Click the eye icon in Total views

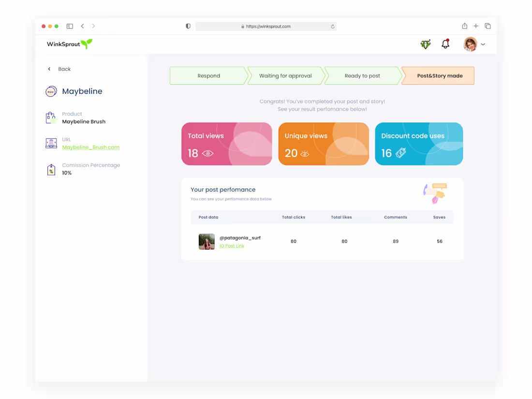pos(207,153)
